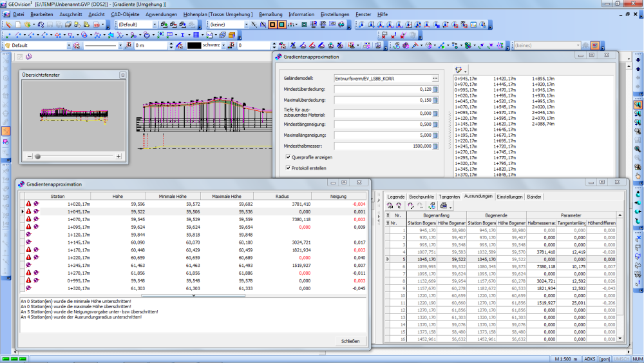Uncheck the Protokoll erstellen checkbox

point(288,168)
